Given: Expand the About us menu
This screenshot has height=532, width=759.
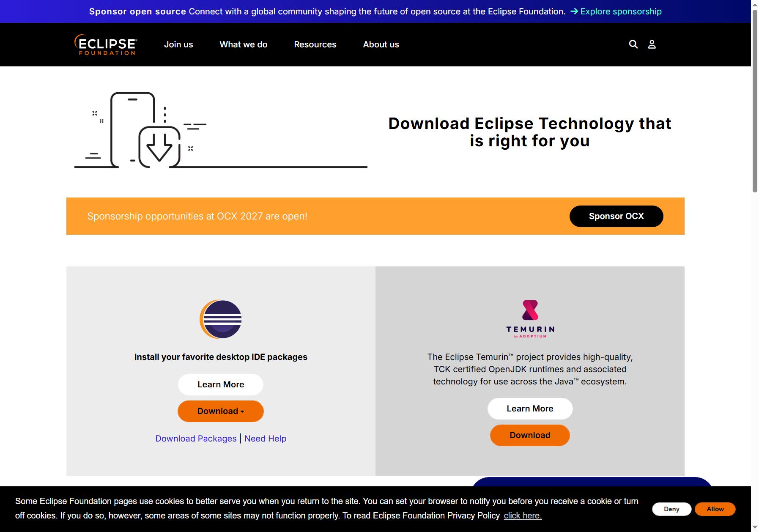Looking at the screenshot, I should point(381,44).
